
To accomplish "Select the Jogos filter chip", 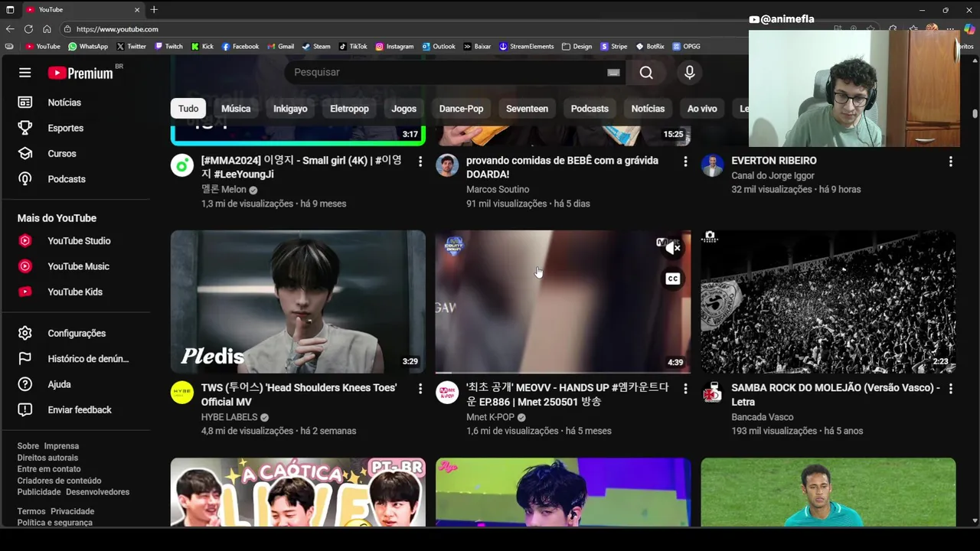I will click(x=403, y=109).
